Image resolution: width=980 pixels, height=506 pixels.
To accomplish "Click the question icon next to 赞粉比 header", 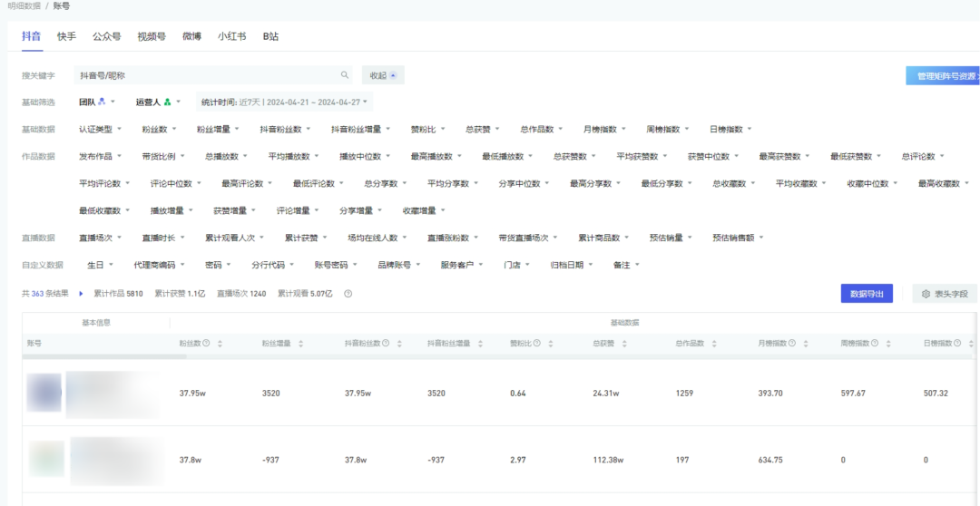I will pos(537,344).
